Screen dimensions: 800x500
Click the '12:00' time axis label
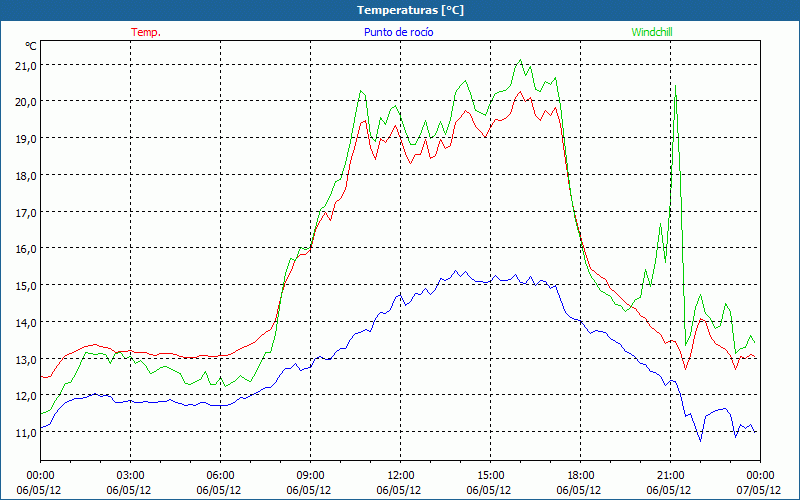click(x=401, y=476)
